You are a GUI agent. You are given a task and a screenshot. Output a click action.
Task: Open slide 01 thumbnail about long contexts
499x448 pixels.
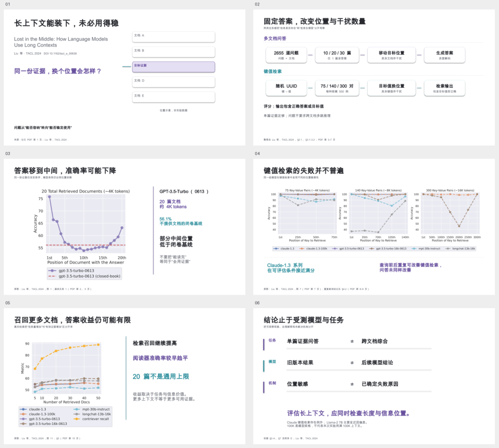124,77
